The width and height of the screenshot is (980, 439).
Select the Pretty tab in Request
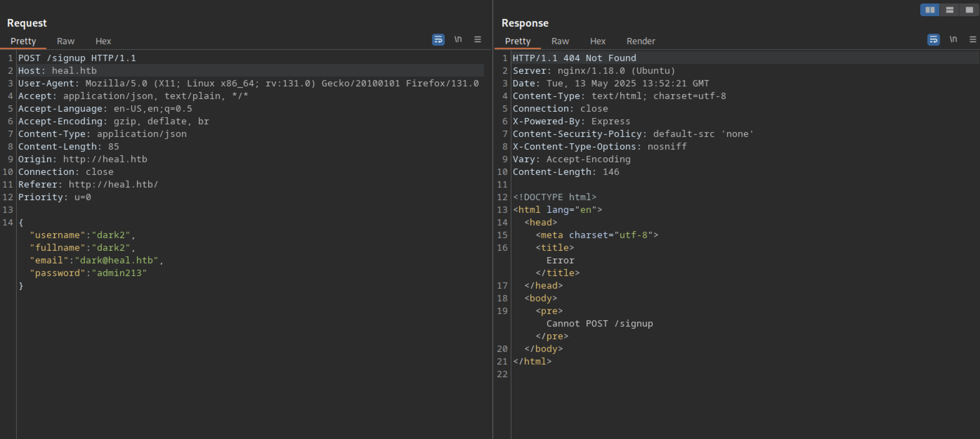(x=23, y=41)
